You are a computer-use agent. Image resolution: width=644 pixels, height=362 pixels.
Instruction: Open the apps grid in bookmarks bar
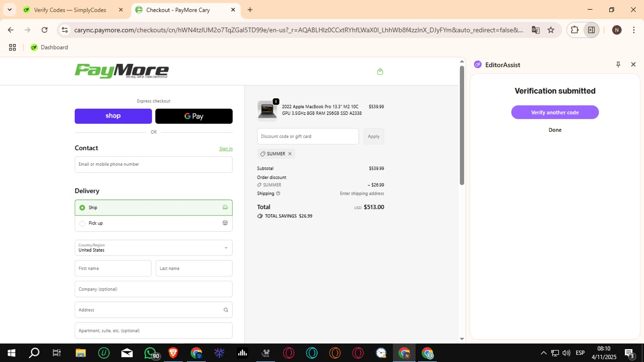tap(12, 47)
